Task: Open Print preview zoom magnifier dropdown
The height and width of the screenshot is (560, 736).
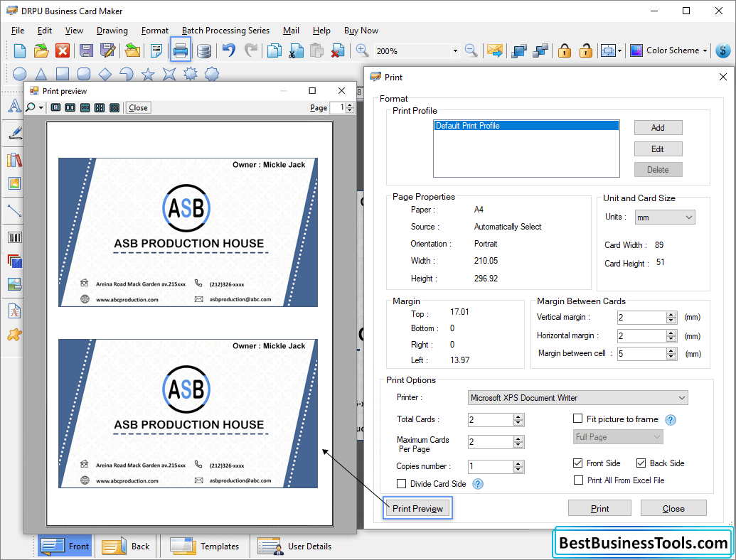Action: tap(41, 108)
